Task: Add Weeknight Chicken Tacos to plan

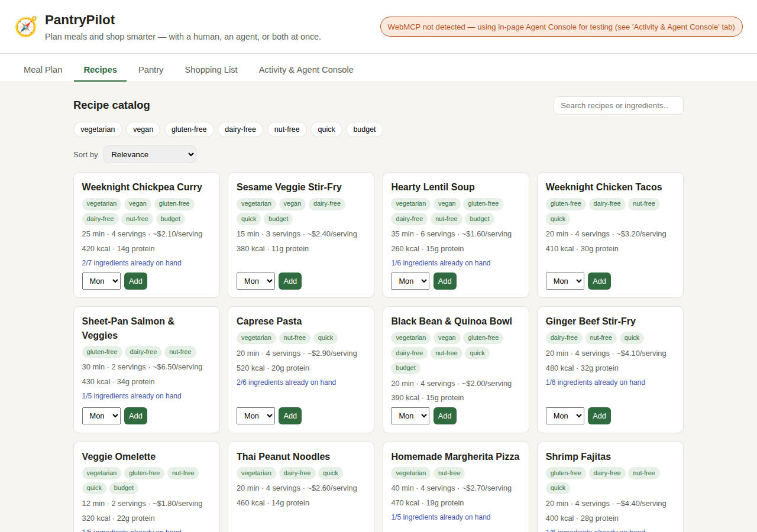Action: point(599,281)
